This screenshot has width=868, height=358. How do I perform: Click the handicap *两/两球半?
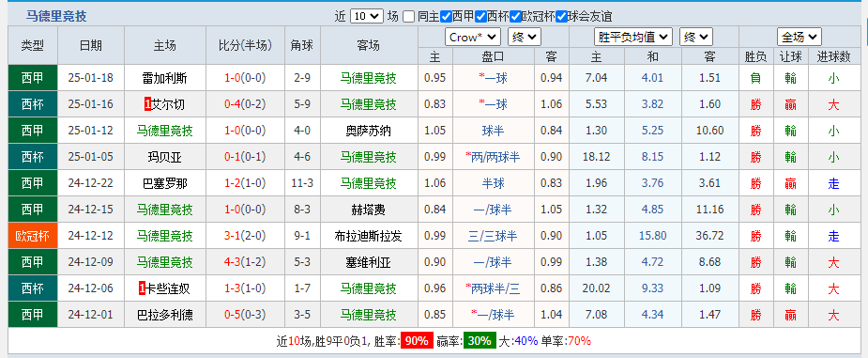(x=493, y=157)
